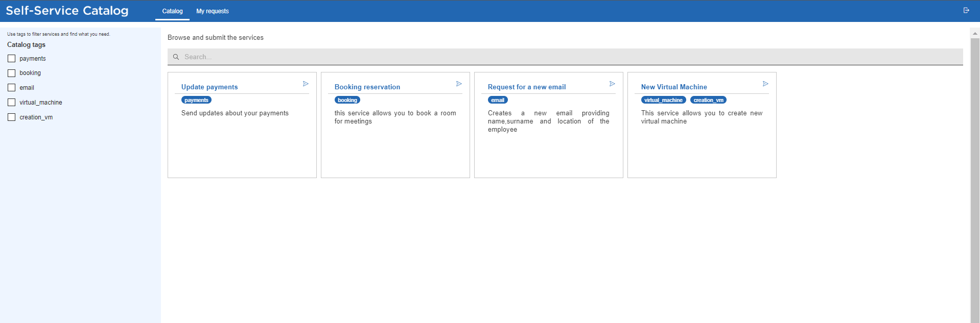Open the Booking reservation service title

367,87
